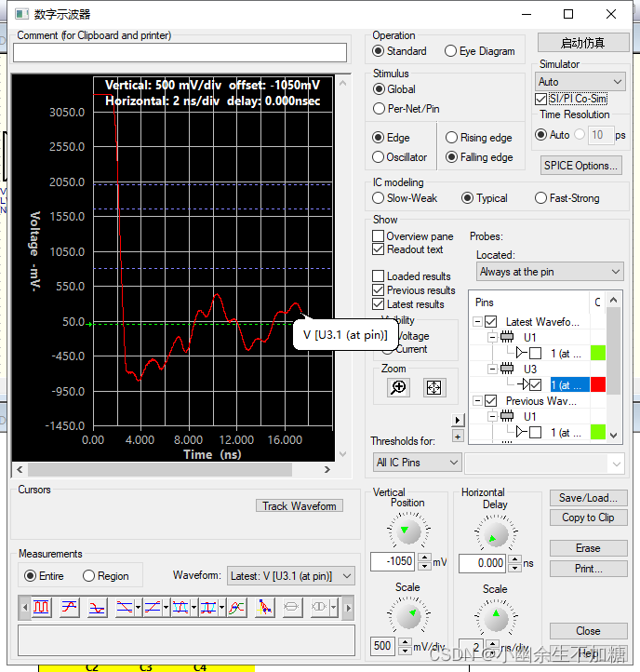Click Erase button

(x=589, y=548)
